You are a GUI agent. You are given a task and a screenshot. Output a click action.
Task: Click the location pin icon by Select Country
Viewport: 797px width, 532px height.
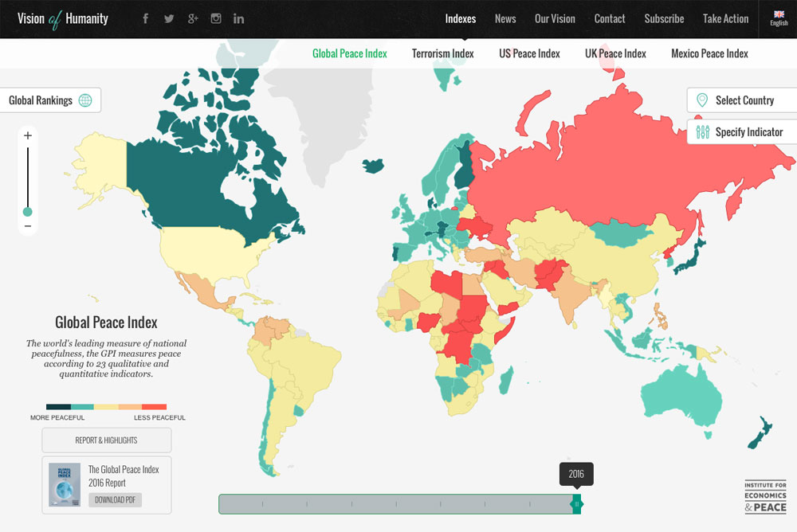pos(702,100)
